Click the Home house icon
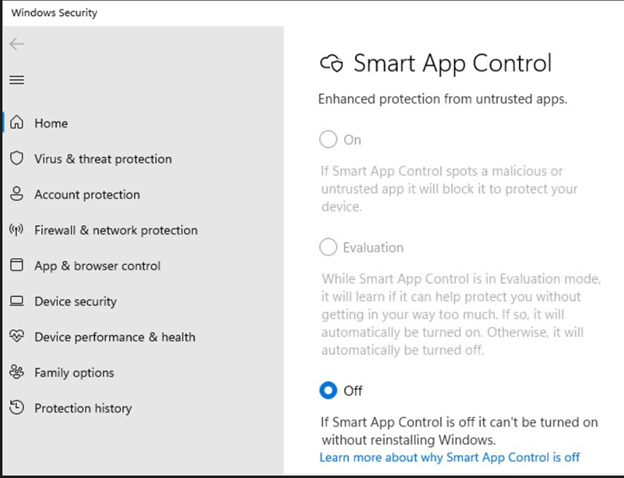Screen dimensions: 624x478 [x=16, y=123]
